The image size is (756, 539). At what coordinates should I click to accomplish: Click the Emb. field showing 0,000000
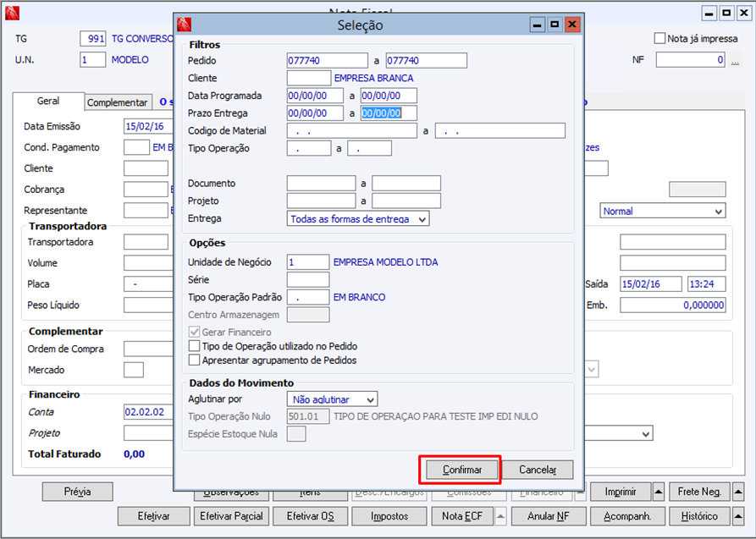[672, 305]
